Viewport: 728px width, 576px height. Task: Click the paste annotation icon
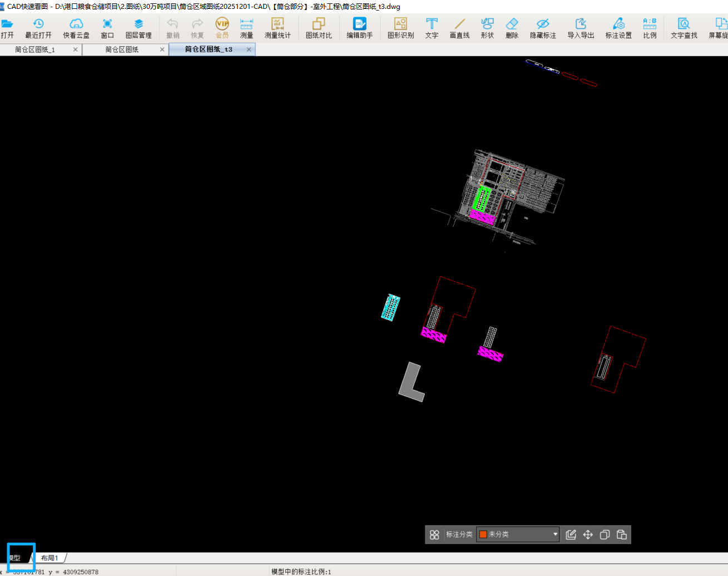(622, 535)
